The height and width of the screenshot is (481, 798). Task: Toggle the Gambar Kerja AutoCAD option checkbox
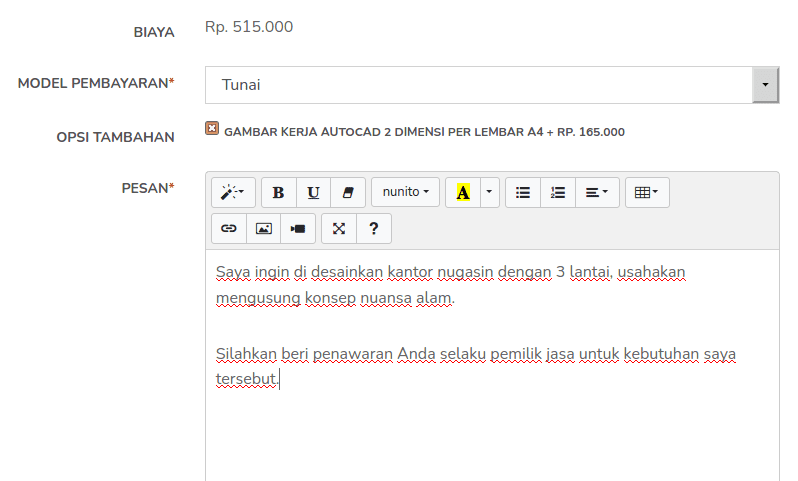pos(212,128)
